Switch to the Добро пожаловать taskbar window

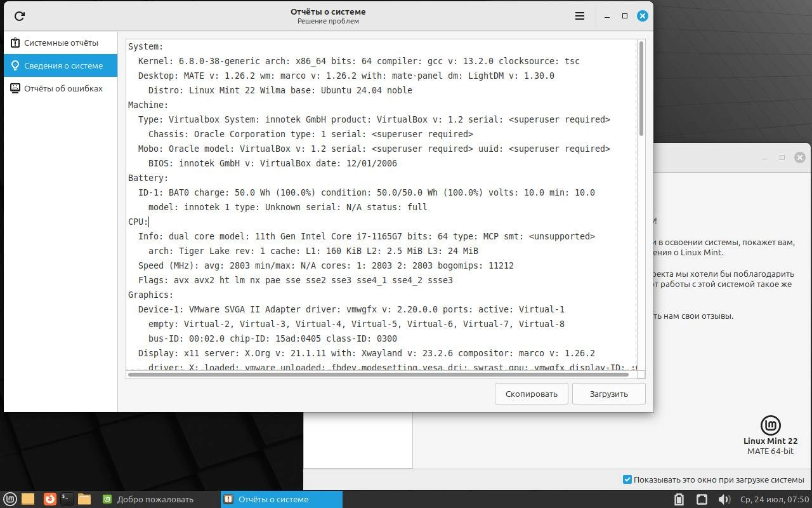click(x=159, y=499)
